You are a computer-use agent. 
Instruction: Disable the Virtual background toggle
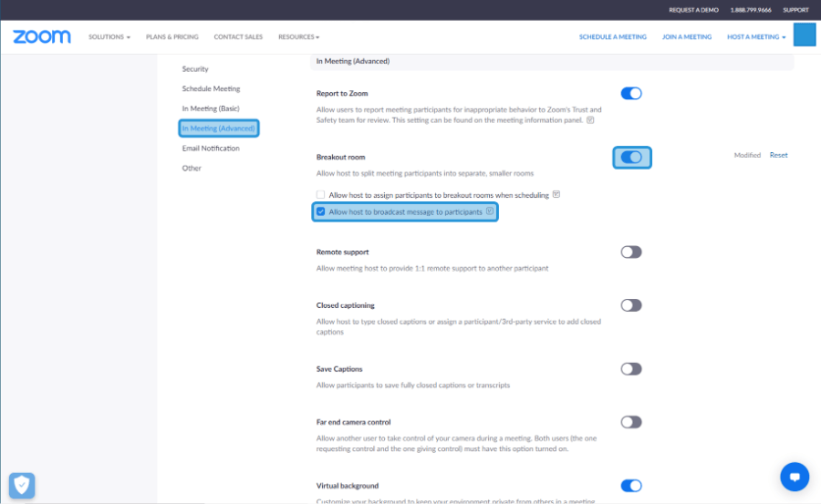[631, 486]
